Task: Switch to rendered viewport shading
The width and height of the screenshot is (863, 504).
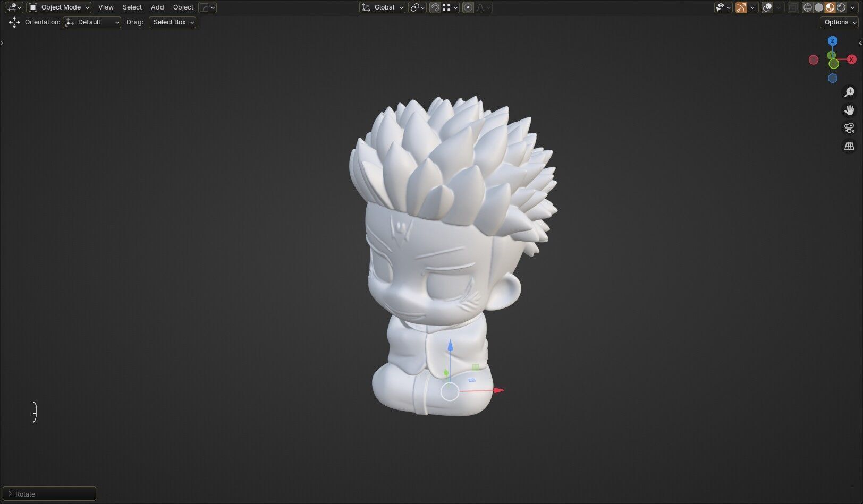Action: point(841,7)
